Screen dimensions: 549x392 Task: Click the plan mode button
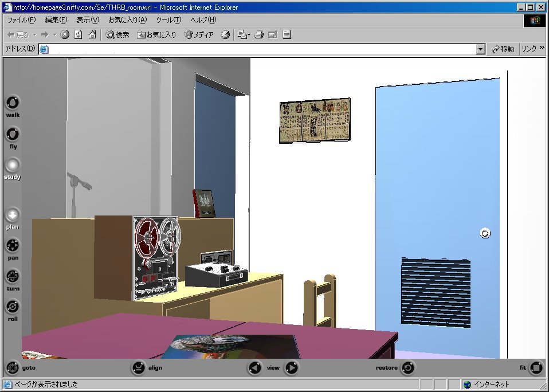pos(12,215)
